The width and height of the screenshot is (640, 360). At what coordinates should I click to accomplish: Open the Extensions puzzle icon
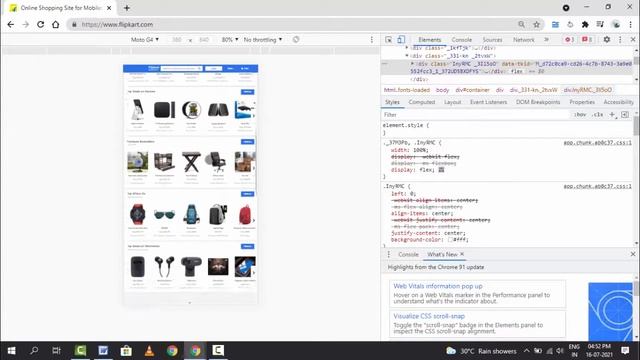click(585, 24)
